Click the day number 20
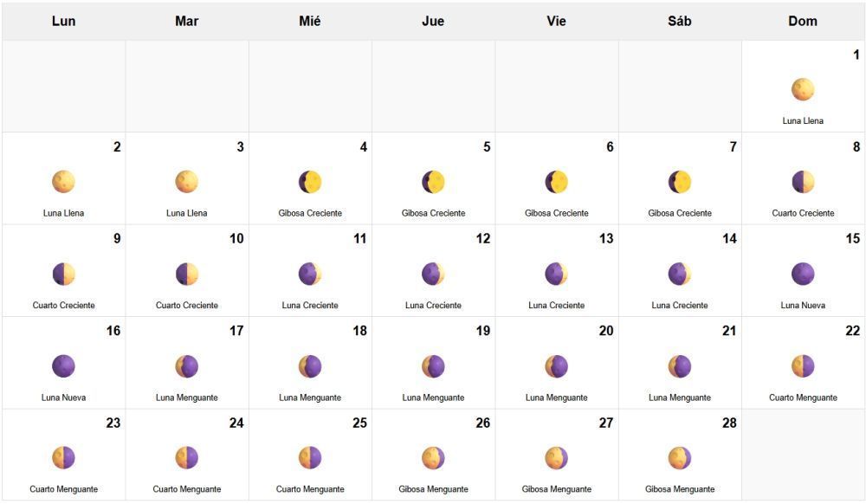The image size is (866, 504). 606,331
